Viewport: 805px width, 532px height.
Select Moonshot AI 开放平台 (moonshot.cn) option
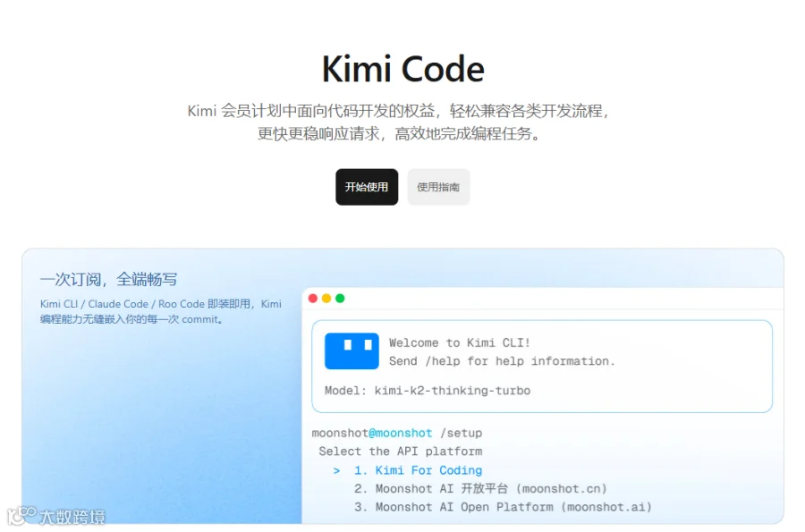480,488
